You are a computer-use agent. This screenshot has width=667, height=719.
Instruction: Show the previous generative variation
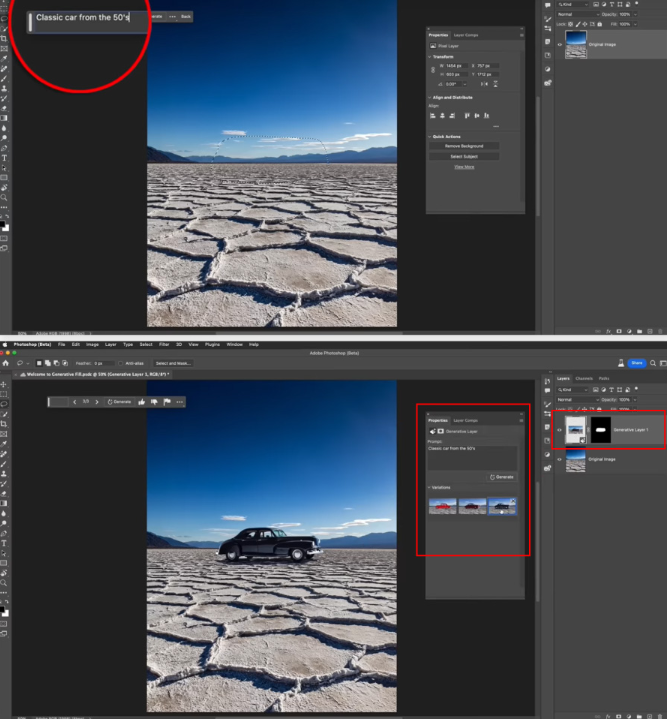click(x=75, y=402)
